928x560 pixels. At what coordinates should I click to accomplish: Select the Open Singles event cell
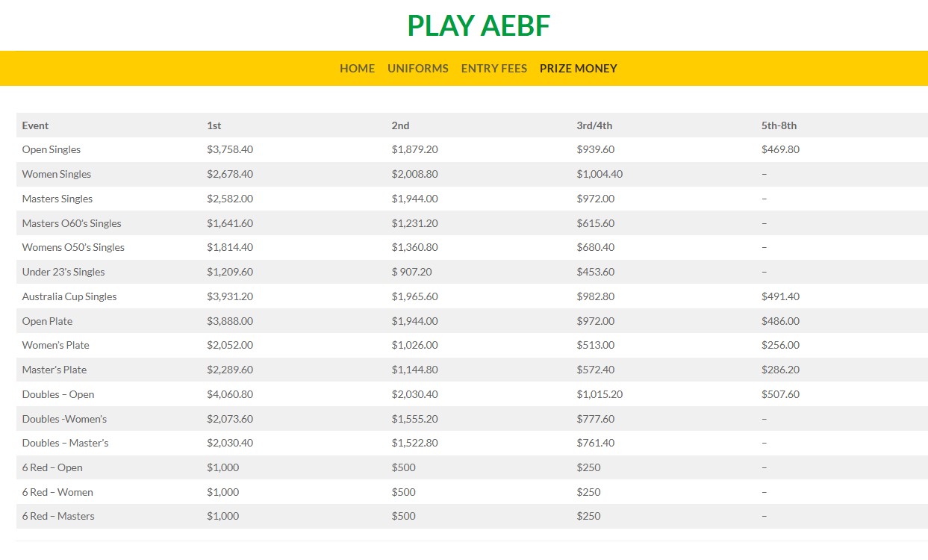tap(52, 149)
